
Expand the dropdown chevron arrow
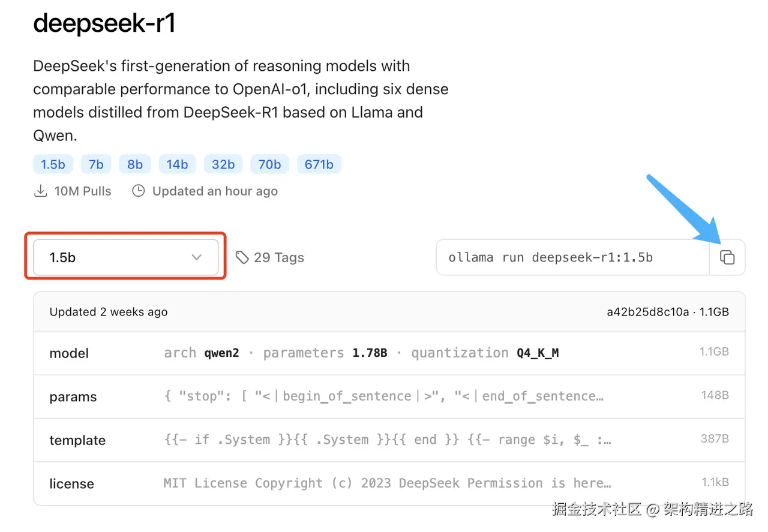(x=196, y=258)
